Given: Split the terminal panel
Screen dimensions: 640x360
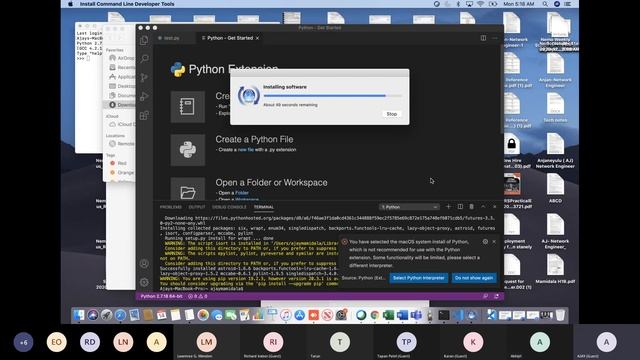Looking at the screenshot, I should [460, 207].
